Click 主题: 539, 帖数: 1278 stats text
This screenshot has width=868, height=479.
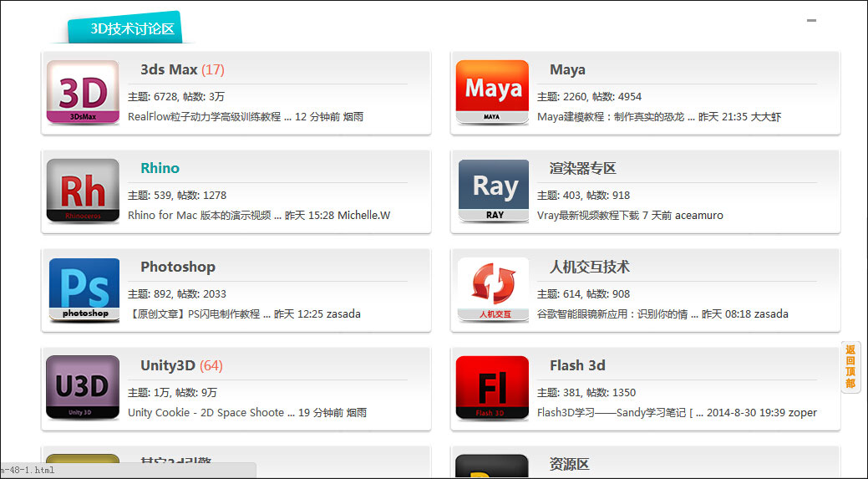pyautogui.click(x=177, y=196)
